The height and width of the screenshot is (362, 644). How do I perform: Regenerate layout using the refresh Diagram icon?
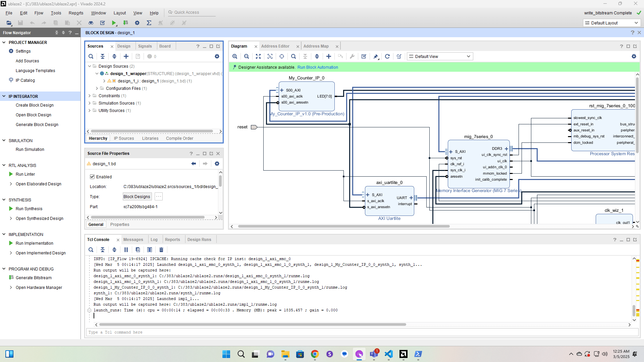point(387,56)
